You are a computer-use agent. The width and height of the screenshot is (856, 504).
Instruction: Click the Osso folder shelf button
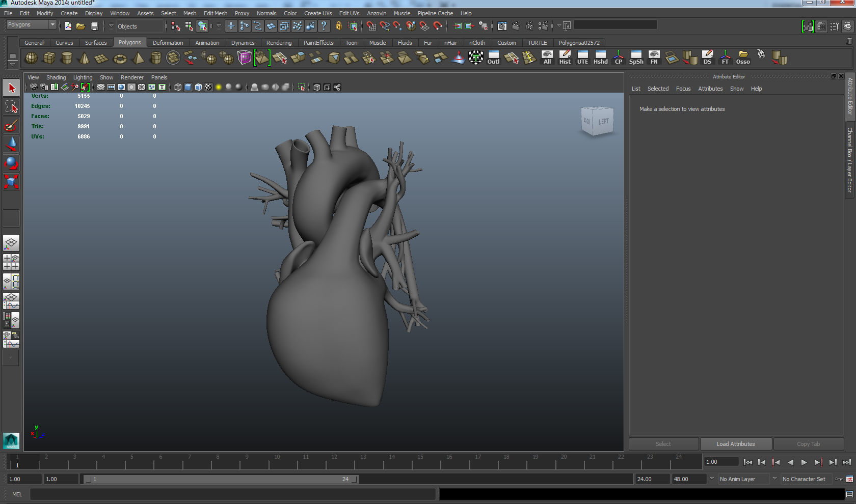743,58
